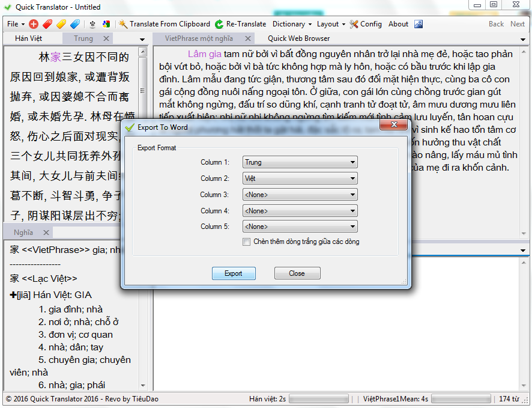Image resolution: width=532 pixels, height=408 pixels.
Task: Click the yellow tag icon
Action: coord(61,24)
